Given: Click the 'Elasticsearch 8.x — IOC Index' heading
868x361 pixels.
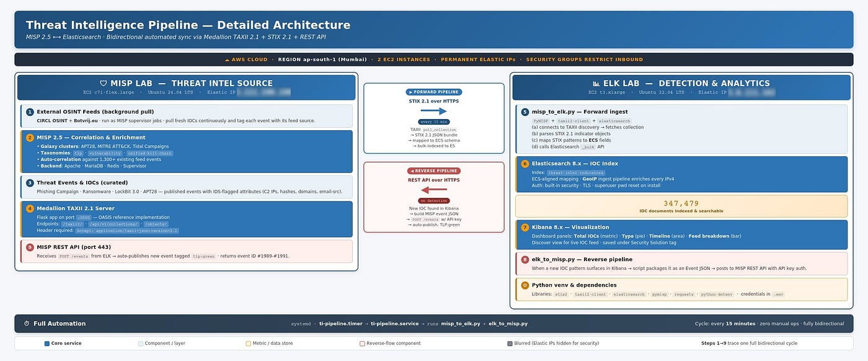Looking at the screenshot, I should pyautogui.click(x=575, y=164).
